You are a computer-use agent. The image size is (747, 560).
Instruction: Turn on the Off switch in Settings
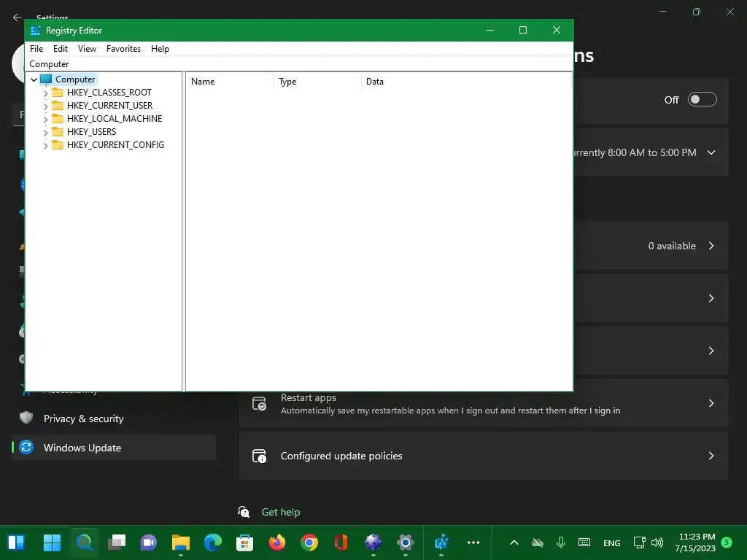tap(703, 99)
